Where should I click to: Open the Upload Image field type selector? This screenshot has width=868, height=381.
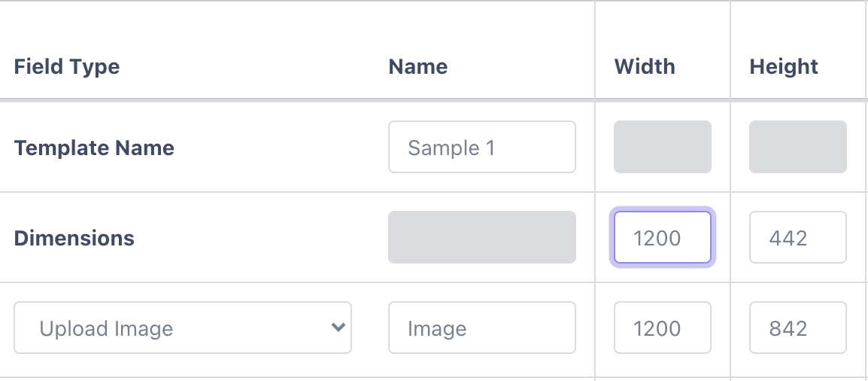pos(182,328)
